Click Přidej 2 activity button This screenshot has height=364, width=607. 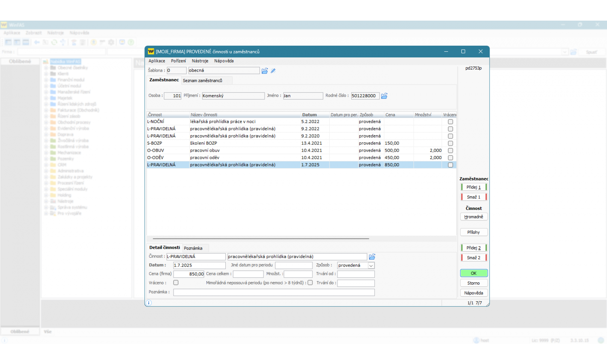[x=474, y=248]
